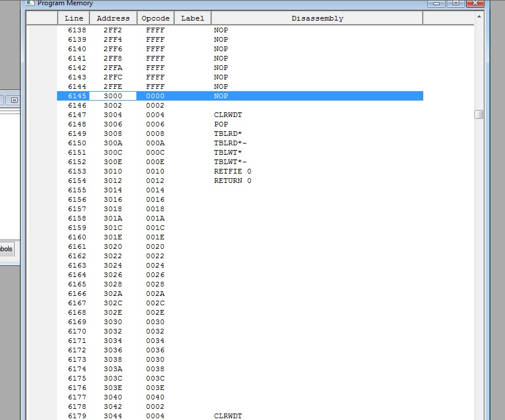The width and height of the screenshot is (505, 420).
Task: Maximize the Program Memory window
Action: tap(454, 3)
